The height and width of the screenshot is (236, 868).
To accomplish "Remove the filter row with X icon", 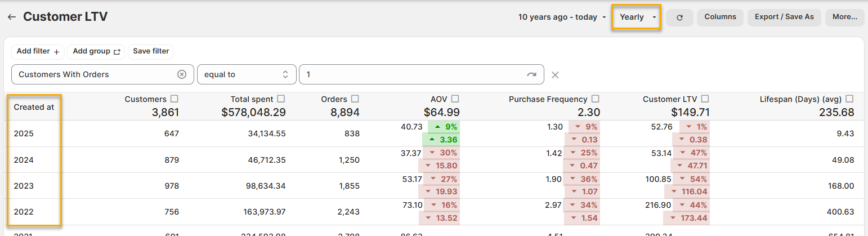I will (x=555, y=75).
